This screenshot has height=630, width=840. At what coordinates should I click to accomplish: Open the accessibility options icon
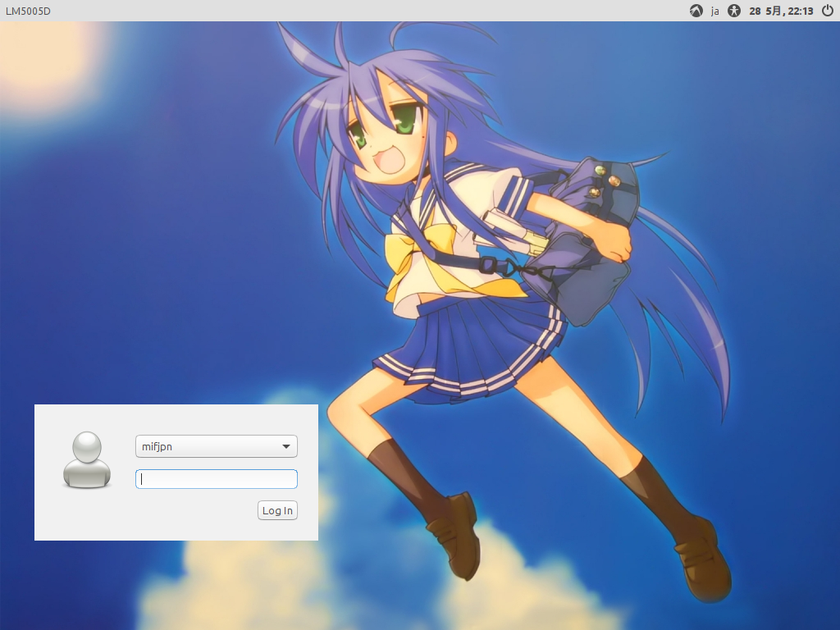point(734,11)
